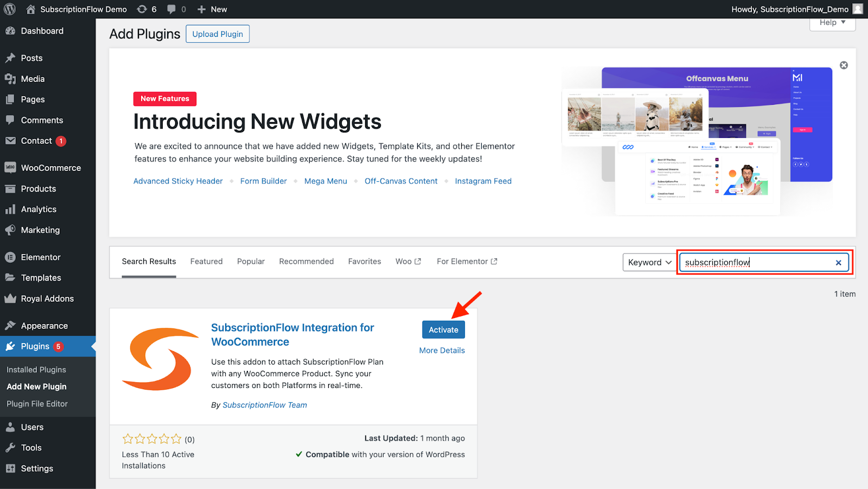868x489 pixels.
Task: Open SubscriptionFlow Demo site home link
Action: (76, 9)
